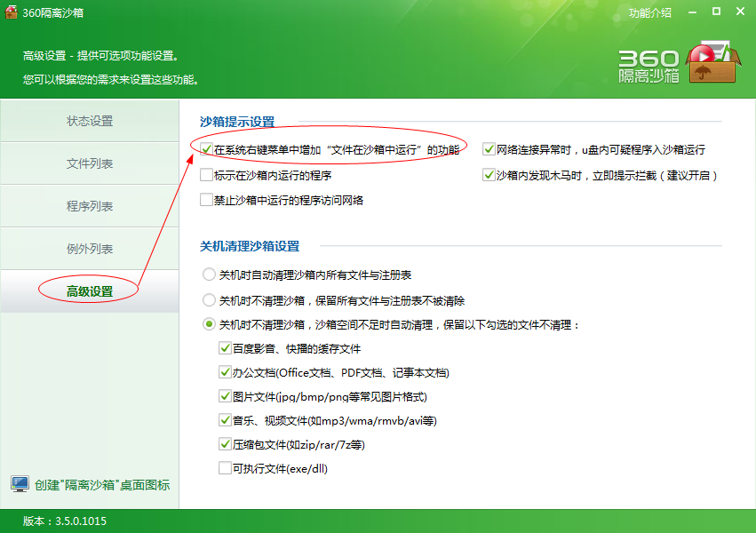Screen dimensions: 756x533
Task: Toggle 网络连接异常时u盘内可疑程序入沙箱运行 checkbox
Action: coord(489,149)
